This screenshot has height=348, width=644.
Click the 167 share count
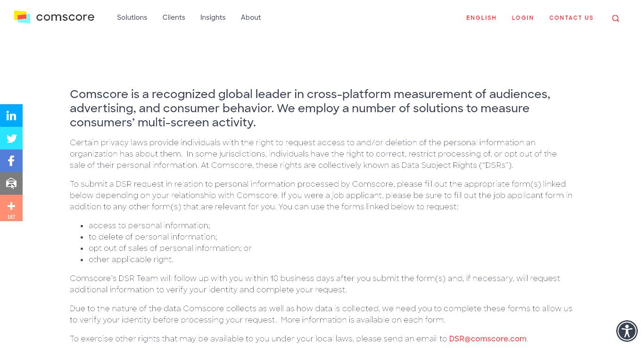coord(11,217)
